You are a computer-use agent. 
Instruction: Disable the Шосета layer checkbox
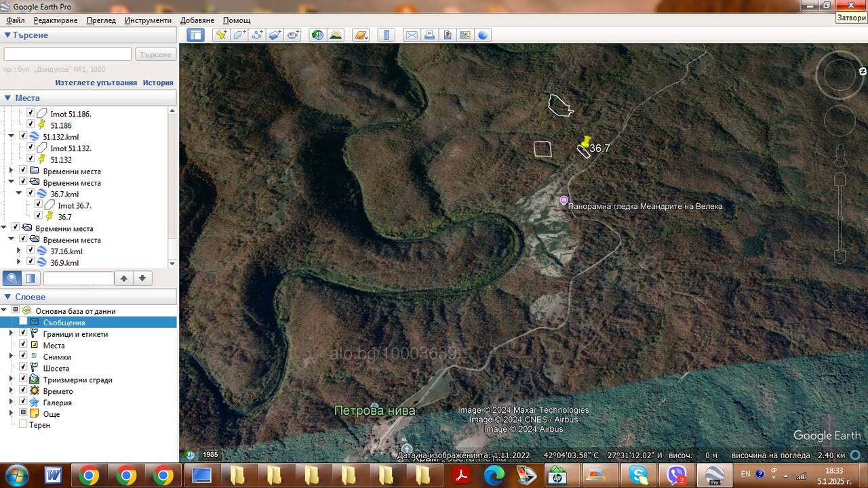tap(23, 368)
